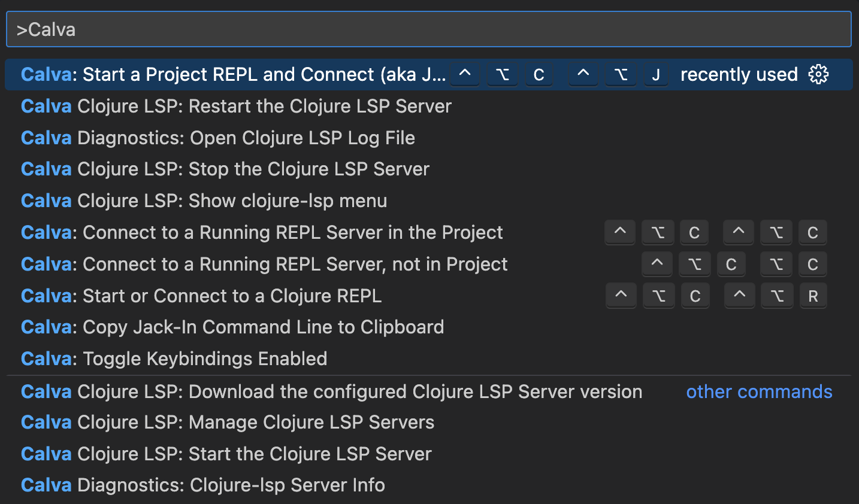Open Show clojure-lsp menu command

[429, 201]
